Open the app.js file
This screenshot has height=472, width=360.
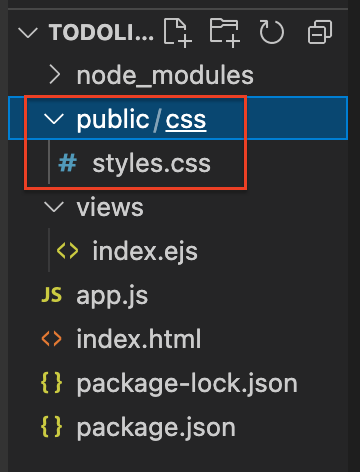(112, 296)
